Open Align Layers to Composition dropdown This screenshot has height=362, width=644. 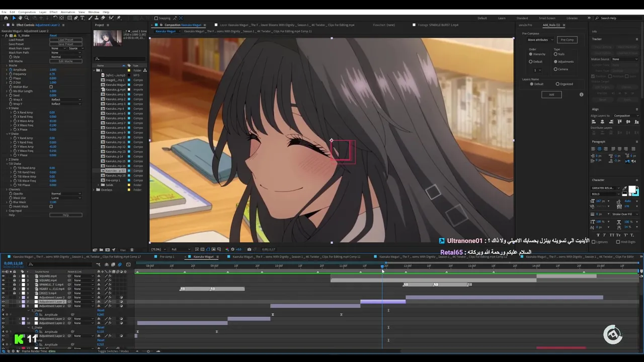[x=625, y=116]
